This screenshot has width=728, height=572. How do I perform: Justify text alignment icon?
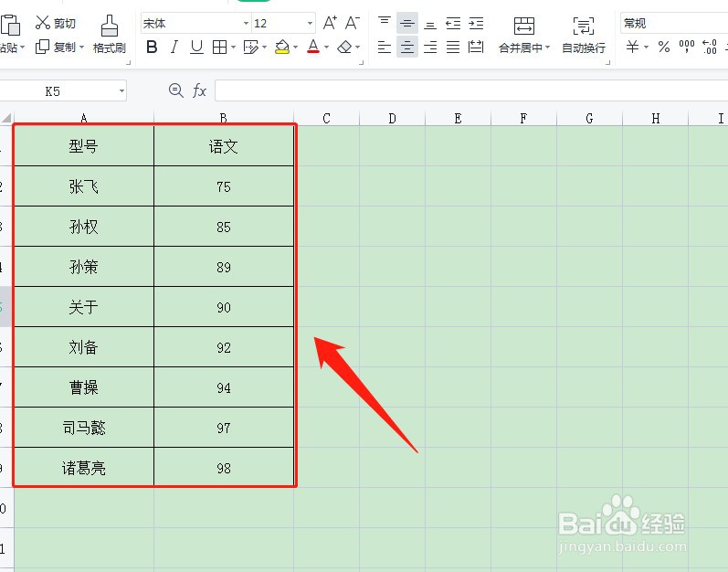(453, 47)
